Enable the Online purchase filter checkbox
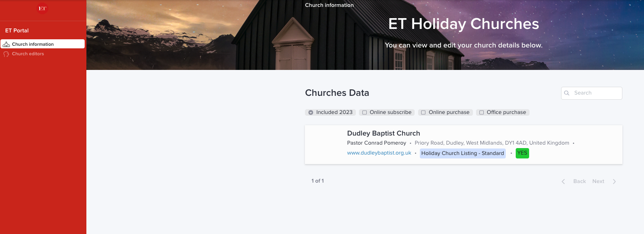Viewport: 644px width, 234px height. pos(424,112)
